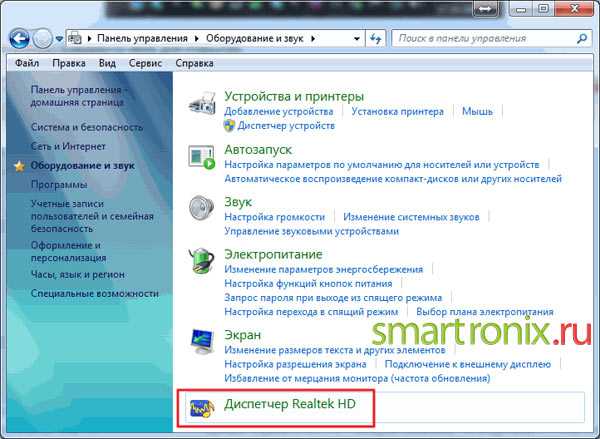Click Установка принтера link

click(398, 111)
